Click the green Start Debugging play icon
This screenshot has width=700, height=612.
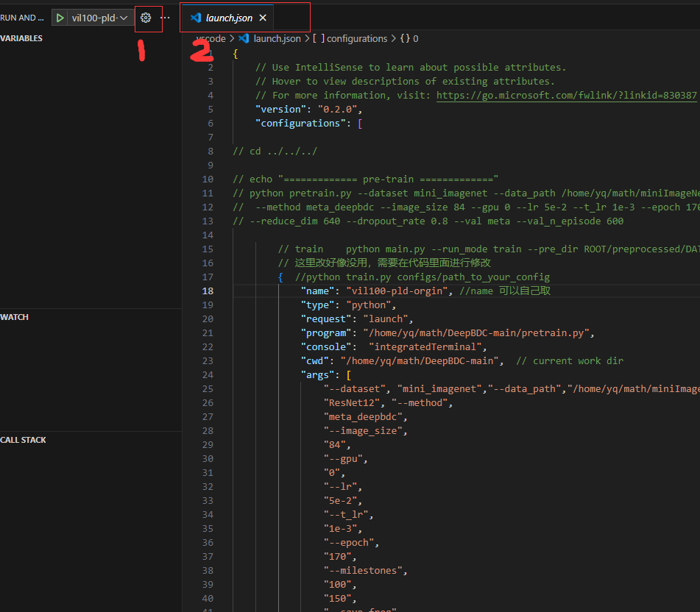(x=59, y=18)
